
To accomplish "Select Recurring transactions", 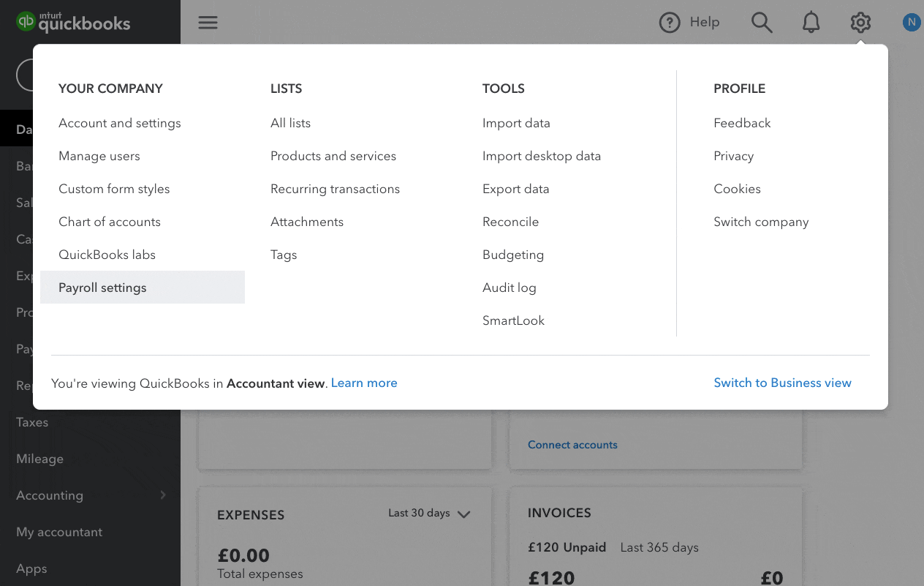I will pyautogui.click(x=336, y=189).
